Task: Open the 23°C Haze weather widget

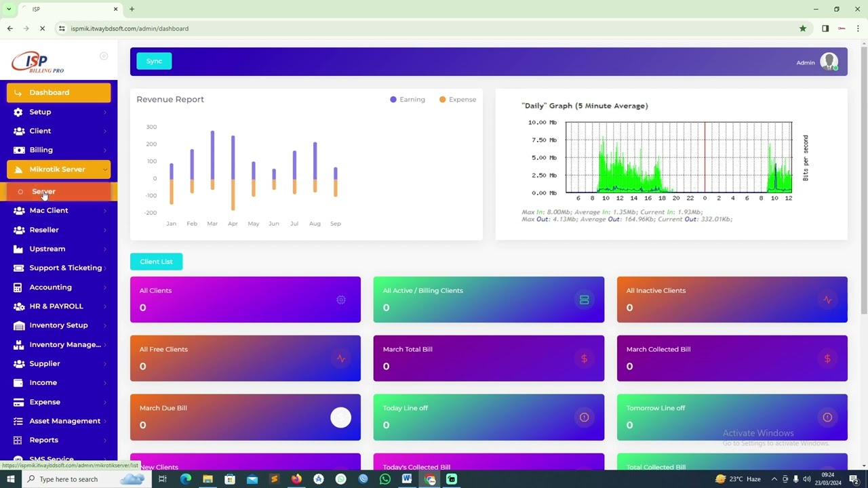Action: [x=739, y=479]
